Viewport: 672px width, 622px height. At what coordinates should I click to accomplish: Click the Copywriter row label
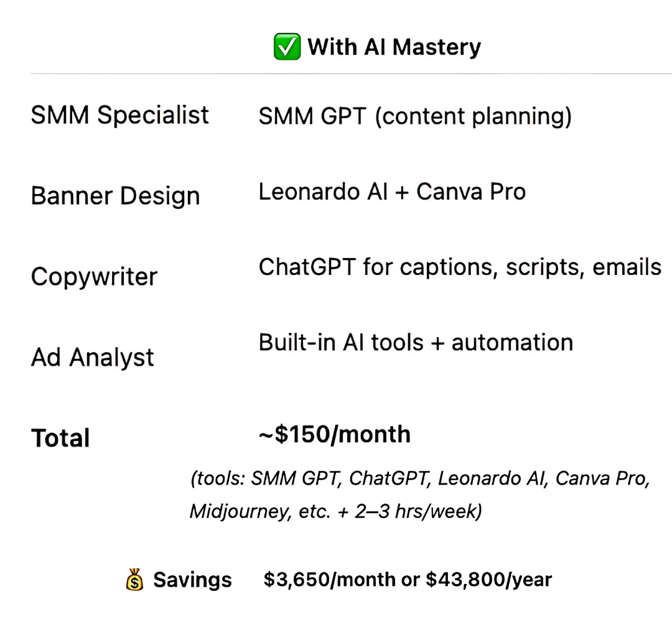(x=94, y=277)
